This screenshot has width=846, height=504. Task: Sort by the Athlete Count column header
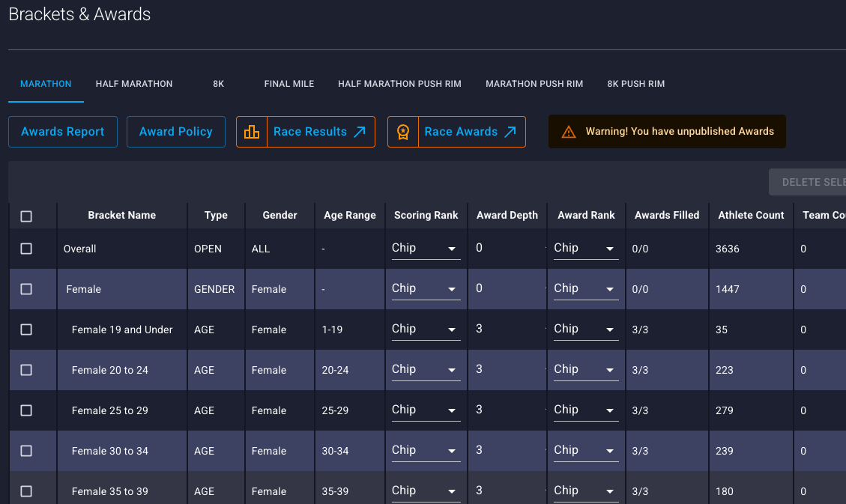pos(751,215)
